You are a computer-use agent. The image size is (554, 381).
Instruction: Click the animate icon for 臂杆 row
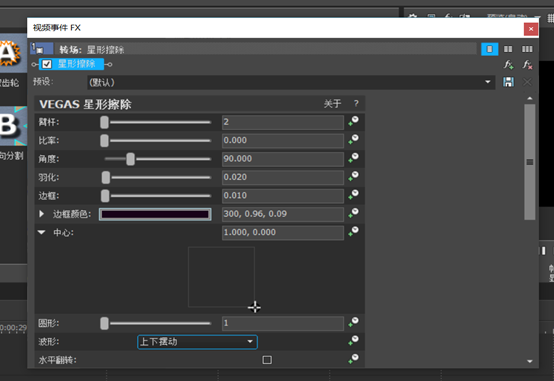[x=353, y=121]
